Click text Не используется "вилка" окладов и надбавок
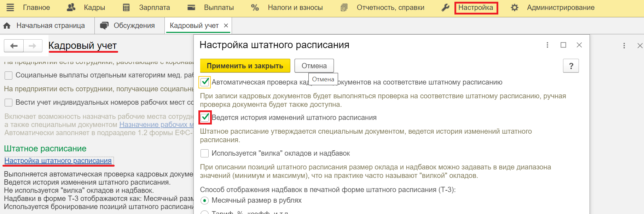The width and height of the screenshot is (644, 214). click(x=79, y=190)
